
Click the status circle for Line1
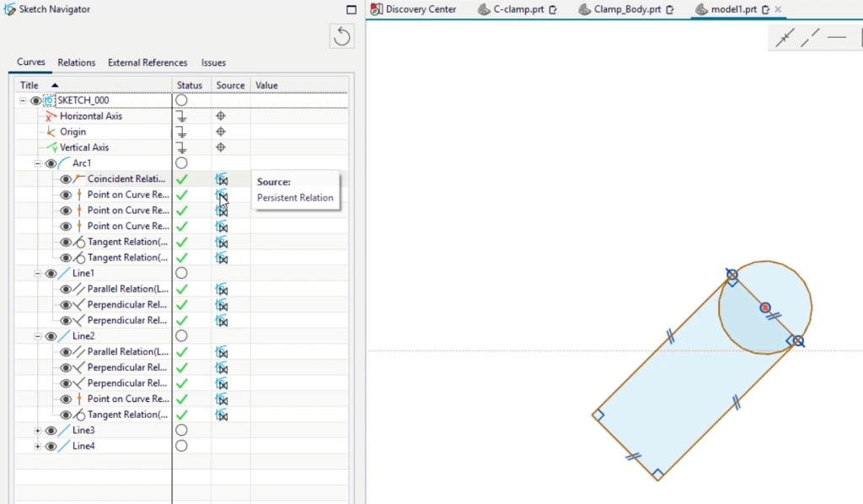[181, 273]
